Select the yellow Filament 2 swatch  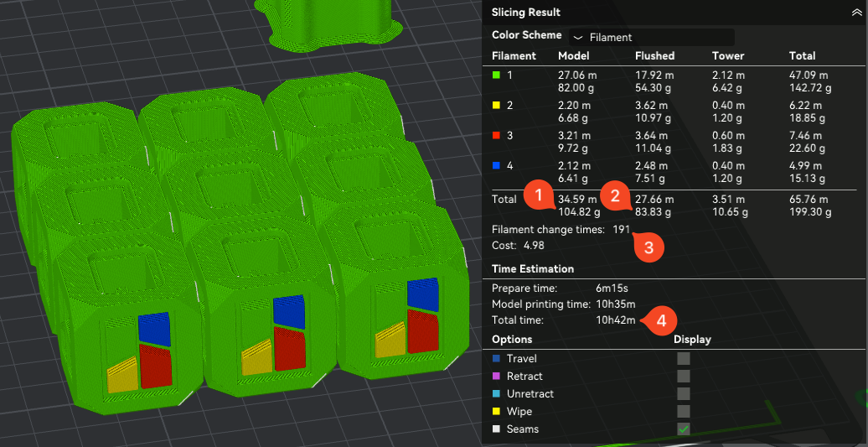coord(497,107)
